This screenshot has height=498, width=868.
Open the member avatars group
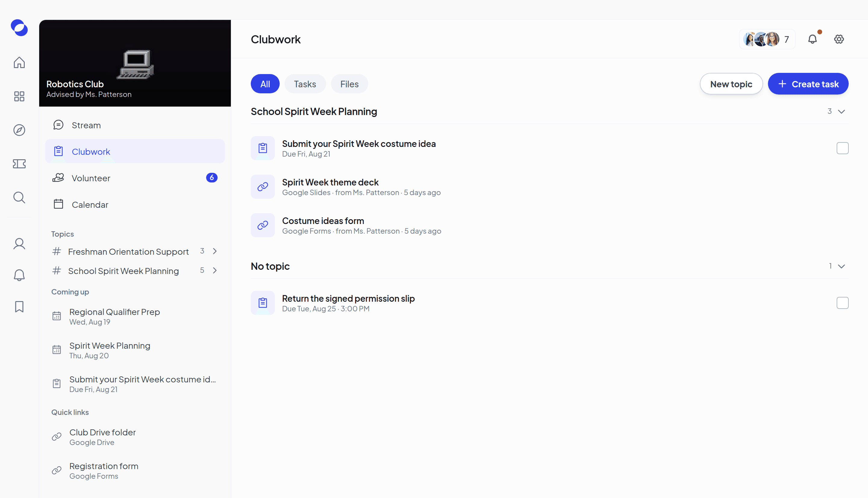(767, 39)
